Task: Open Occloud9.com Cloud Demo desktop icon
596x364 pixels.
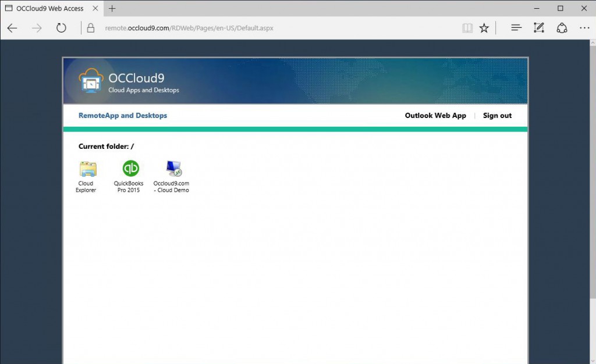Action: click(x=173, y=169)
